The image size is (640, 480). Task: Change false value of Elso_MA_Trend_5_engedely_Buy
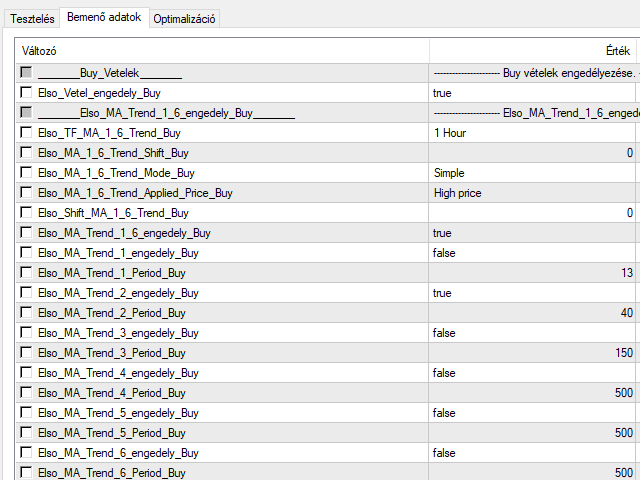tap(532, 413)
